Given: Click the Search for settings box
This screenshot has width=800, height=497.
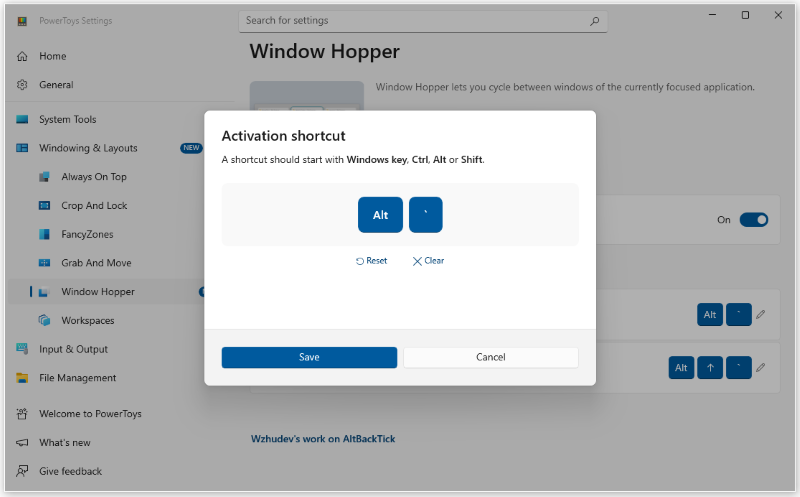Looking at the screenshot, I should click(x=423, y=21).
